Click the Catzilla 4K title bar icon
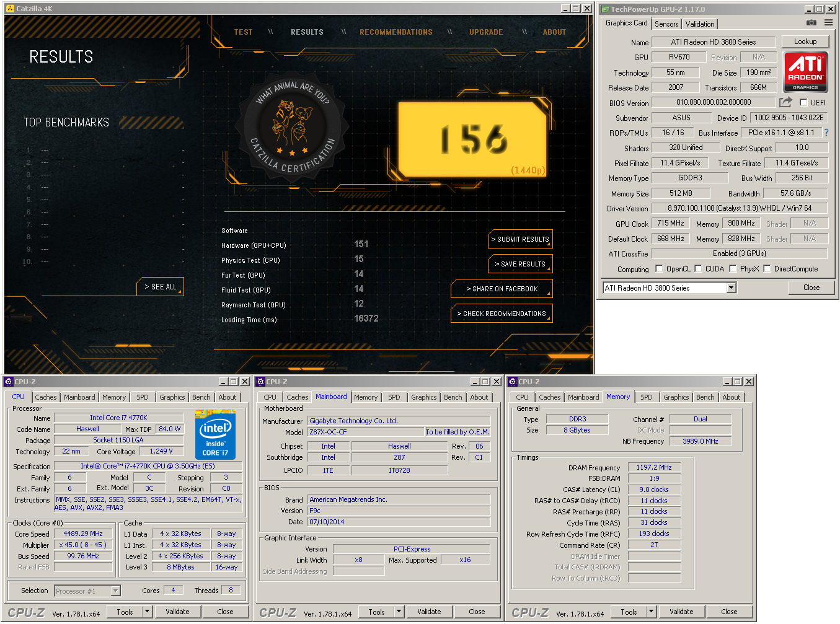This screenshot has height=624, width=840. click(x=10, y=9)
